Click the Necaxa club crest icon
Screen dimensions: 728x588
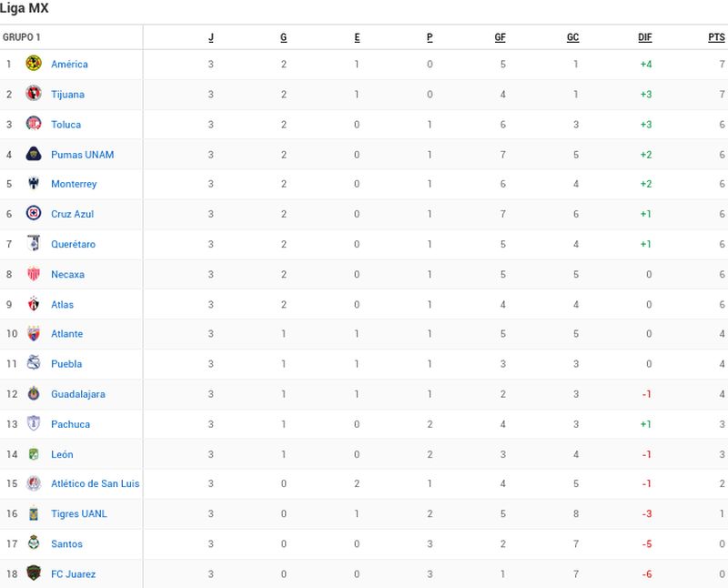pyautogui.click(x=34, y=274)
